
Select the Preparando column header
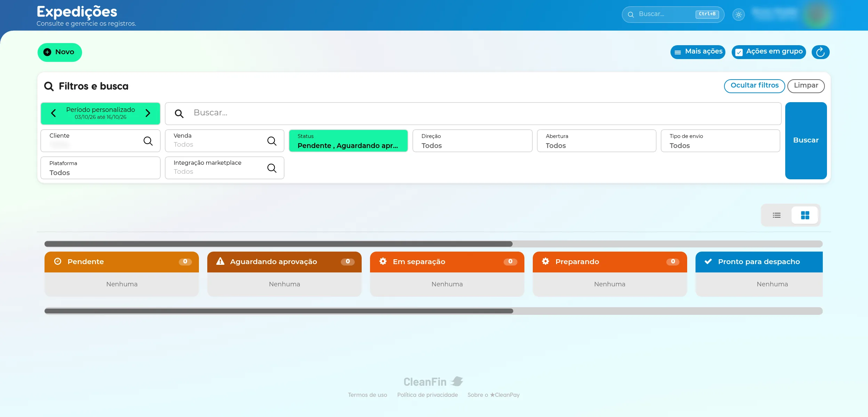pos(610,262)
